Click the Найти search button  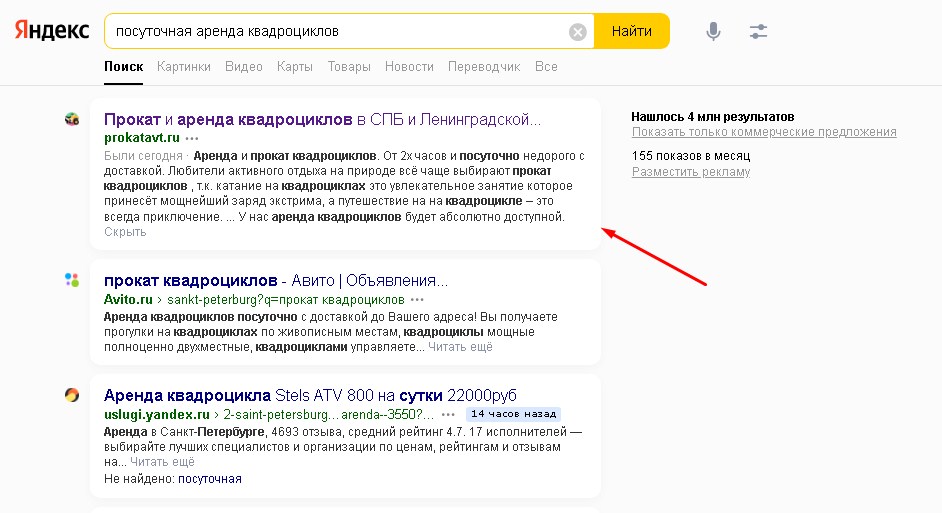click(631, 31)
